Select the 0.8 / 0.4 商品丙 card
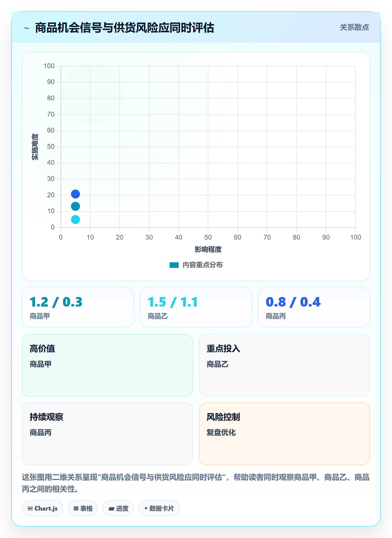Viewport: 392px width, 538px height. (x=314, y=307)
